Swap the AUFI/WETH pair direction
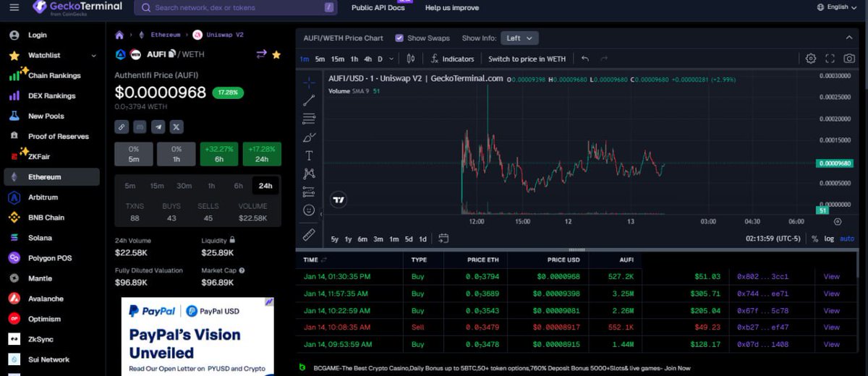The height and width of the screenshot is (376, 868). 261,54
